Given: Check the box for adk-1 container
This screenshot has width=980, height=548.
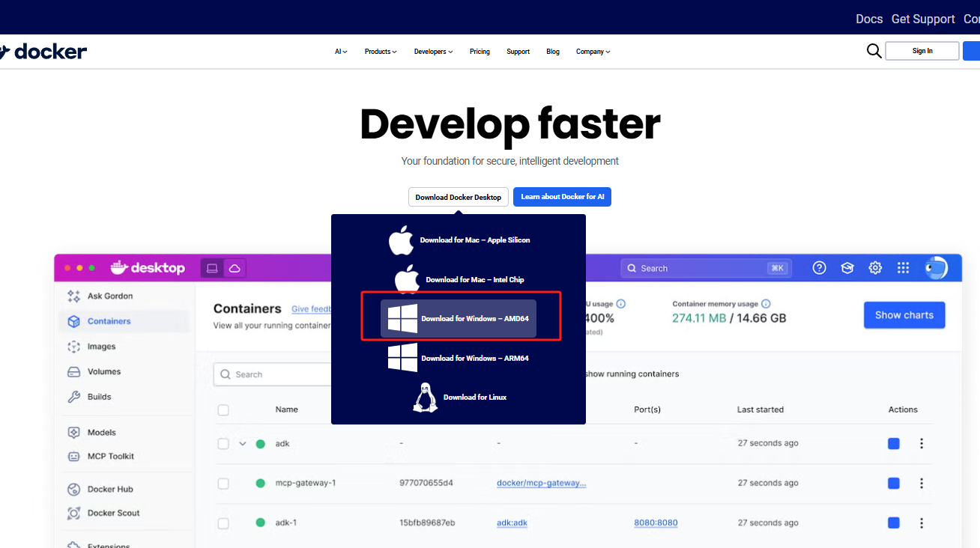Looking at the screenshot, I should click(223, 523).
